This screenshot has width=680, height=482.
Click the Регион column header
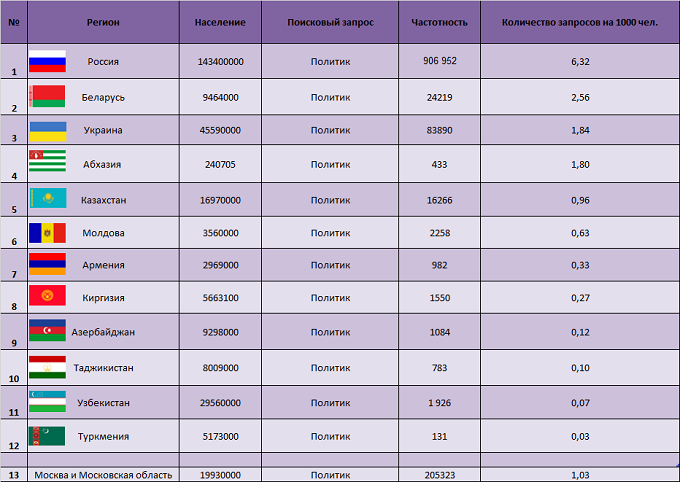tap(103, 22)
